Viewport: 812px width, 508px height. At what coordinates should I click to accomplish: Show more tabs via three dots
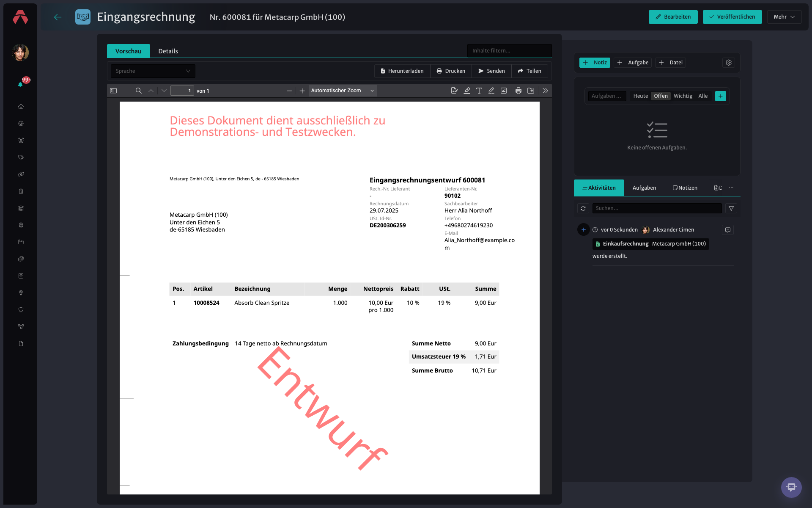[x=731, y=188]
